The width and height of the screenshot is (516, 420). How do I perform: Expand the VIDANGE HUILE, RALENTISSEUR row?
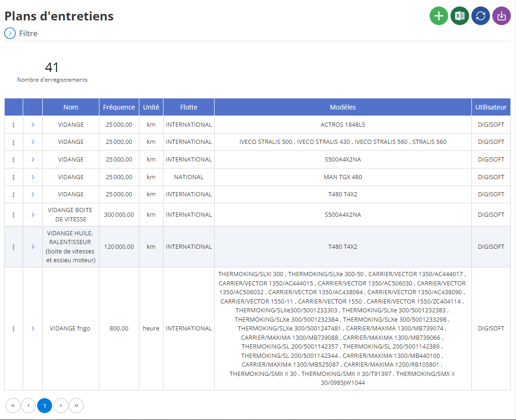pos(33,247)
